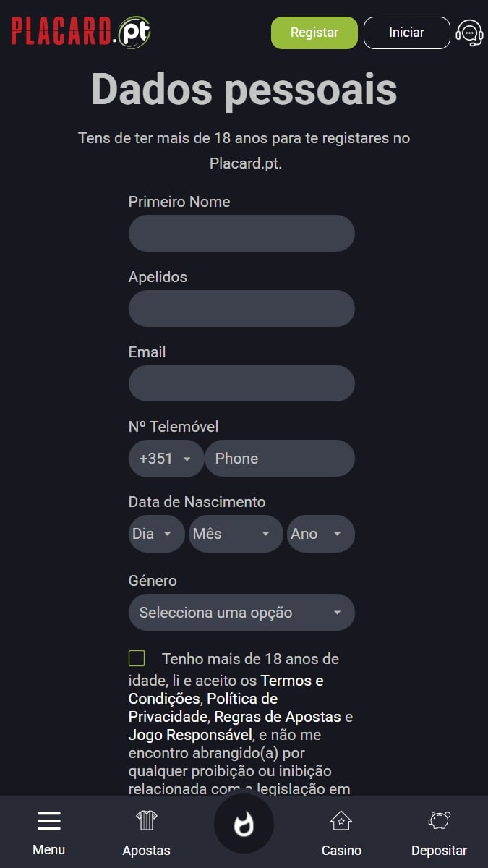Open the hamburger Menu icon
Screen dimensions: 488x868
point(49,821)
